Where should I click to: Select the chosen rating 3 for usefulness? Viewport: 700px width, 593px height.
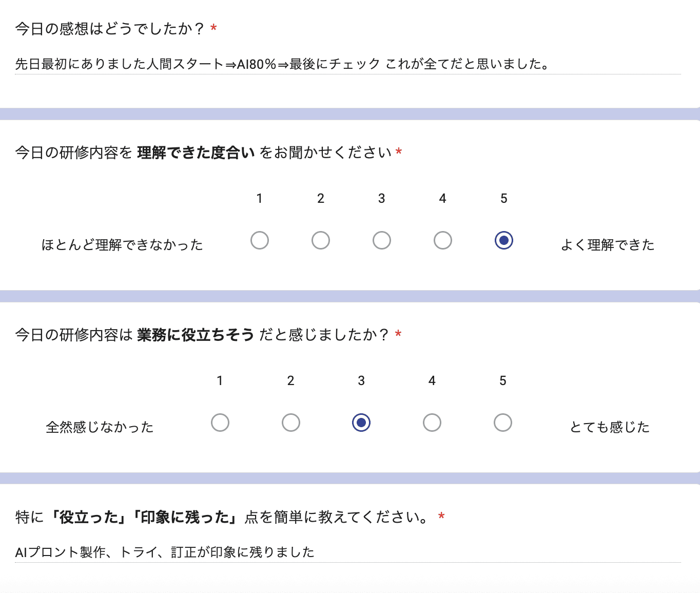pyautogui.click(x=361, y=422)
